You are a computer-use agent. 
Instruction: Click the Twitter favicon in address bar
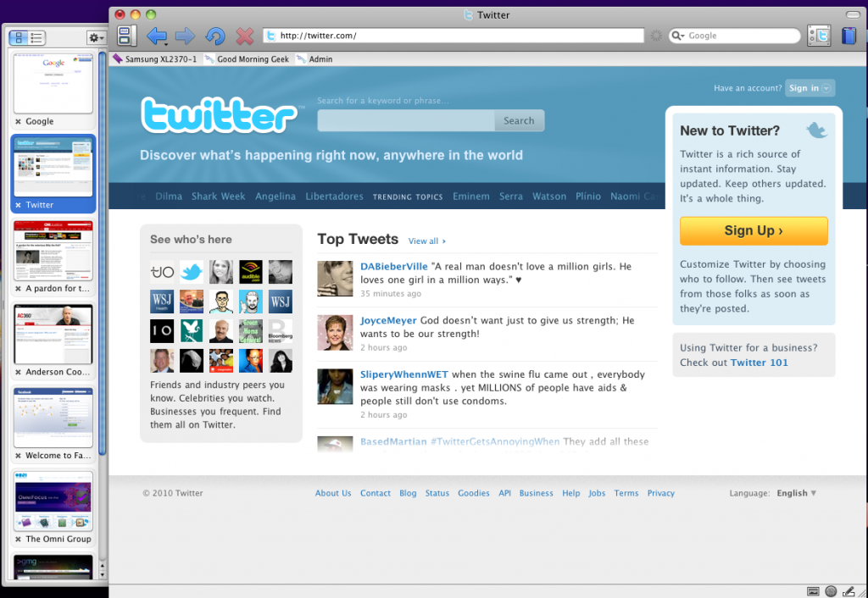point(271,36)
